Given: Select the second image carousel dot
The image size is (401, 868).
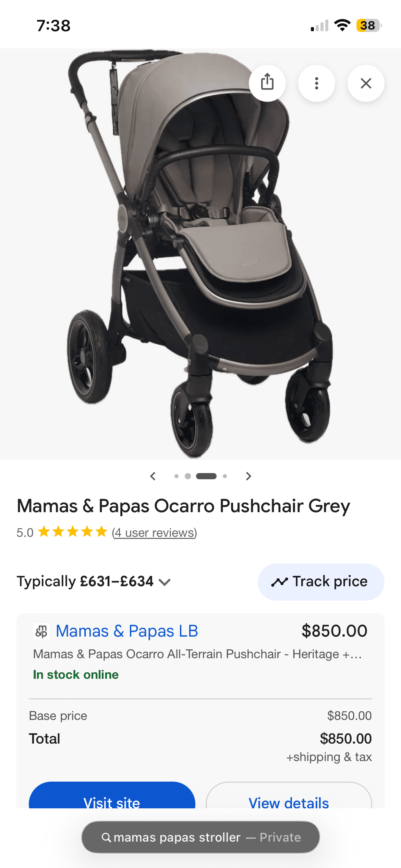Looking at the screenshot, I should (x=188, y=476).
